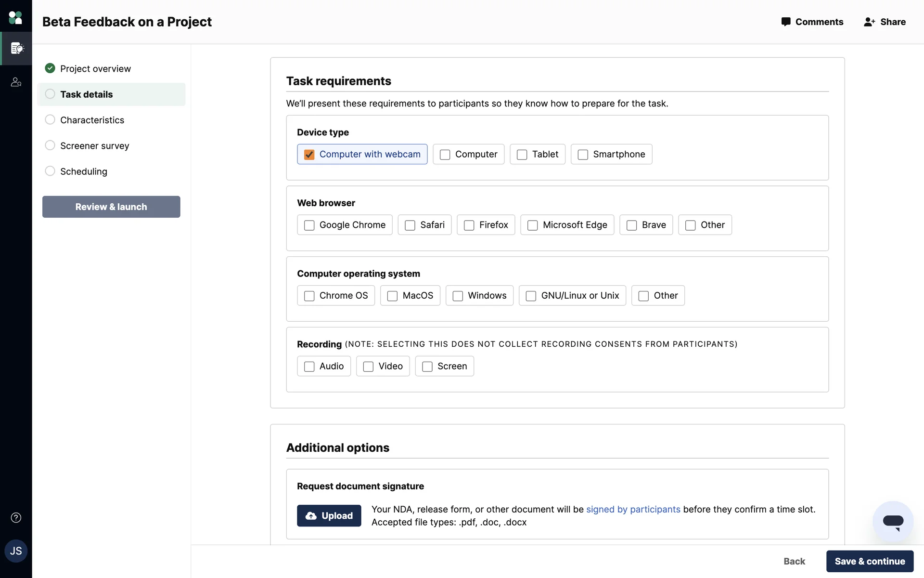The width and height of the screenshot is (924, 578).
Task: Open the chat support bubble
Action: click(x=893, y=522)
